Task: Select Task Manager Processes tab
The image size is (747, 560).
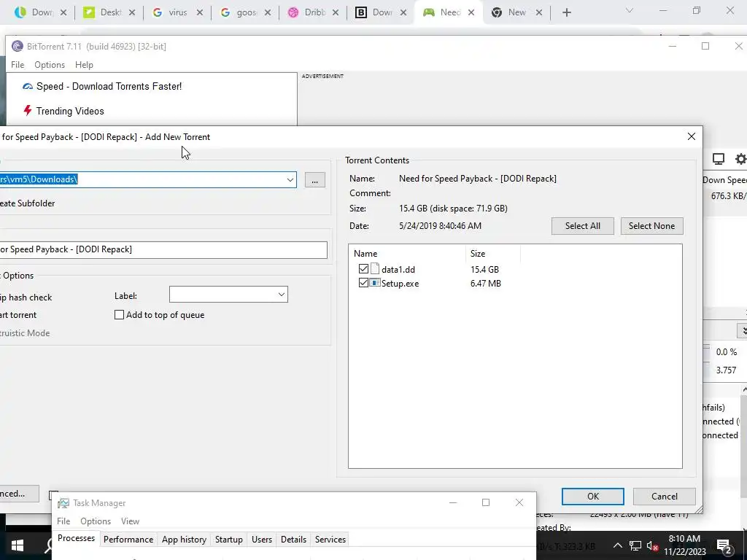Action: [76, 538]
